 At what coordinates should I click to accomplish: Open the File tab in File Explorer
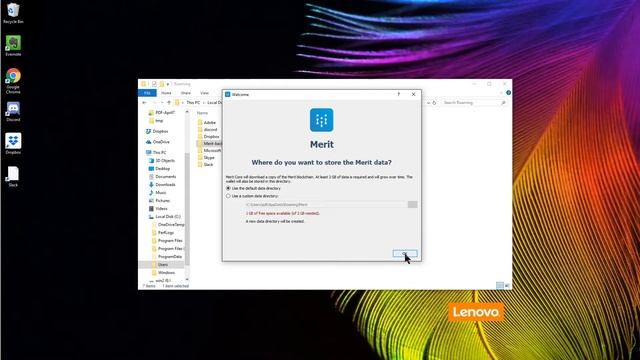(x=147, y=93)
